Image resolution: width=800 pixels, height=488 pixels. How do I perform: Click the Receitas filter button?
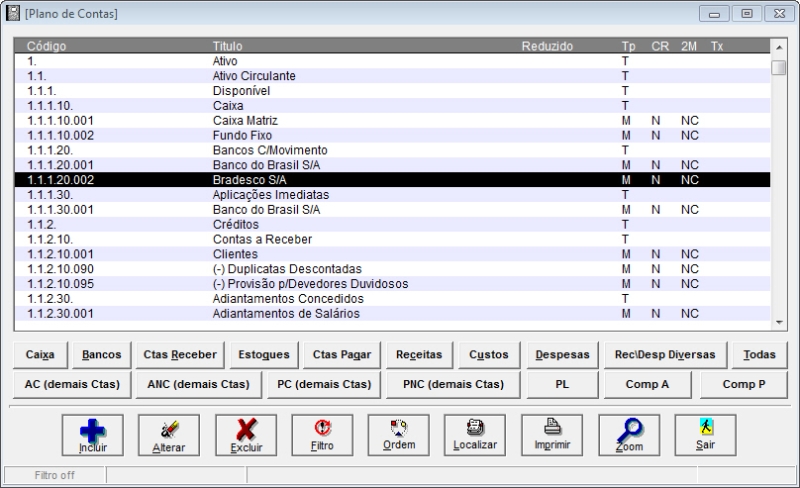click(419, 355)
